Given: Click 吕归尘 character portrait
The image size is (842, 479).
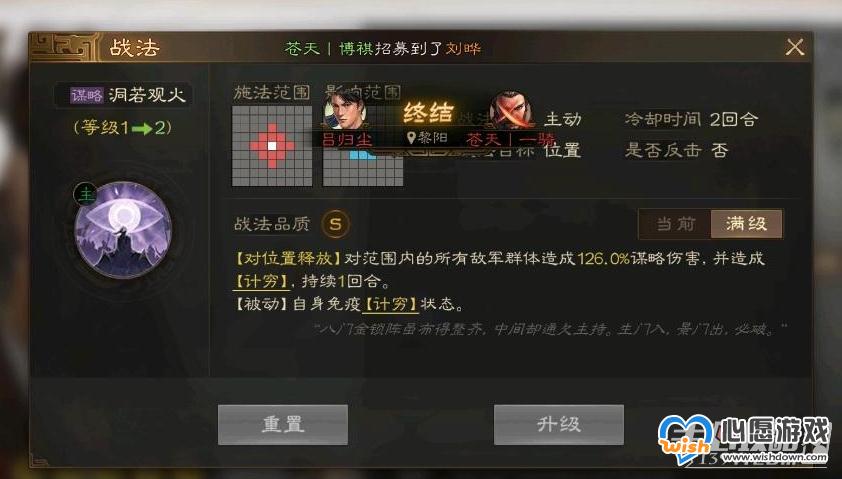Looking at the screenshot, I should coord(345,112).
